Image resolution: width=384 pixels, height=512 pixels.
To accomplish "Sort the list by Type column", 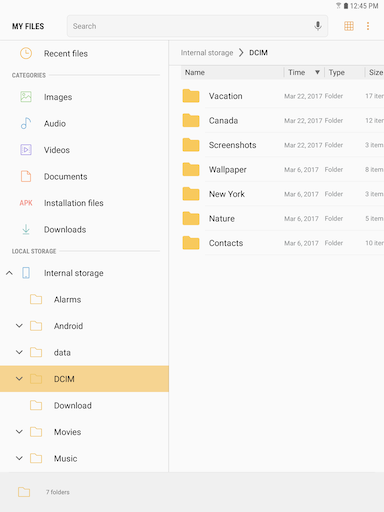I will [337, 72].
